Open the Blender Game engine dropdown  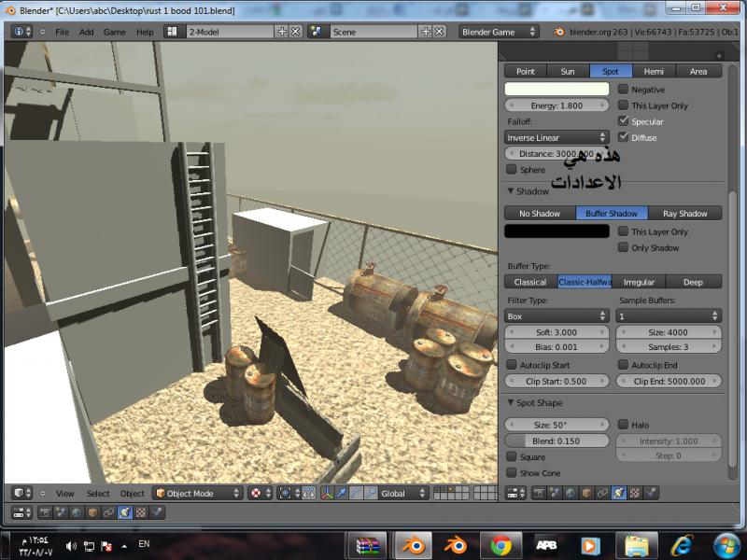coord(499,32)
